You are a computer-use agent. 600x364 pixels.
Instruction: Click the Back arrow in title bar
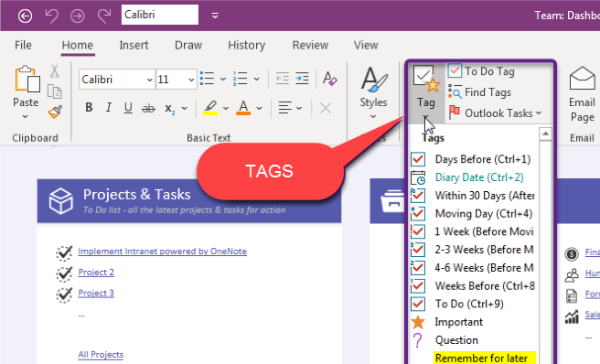[x=25, y=16]
